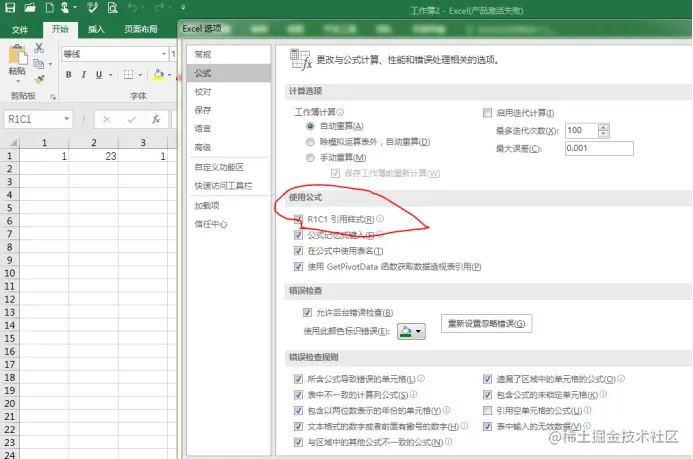The width and height of the screenshot is (693, 459).
Task: Select 保存 in options sidebar
Action: pos(228,110)
